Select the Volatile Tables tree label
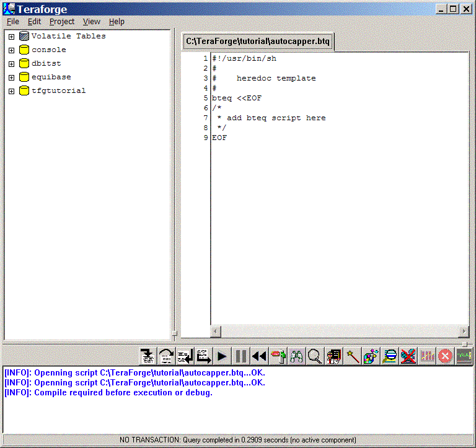476x448 pixels. click(x=69, y=36)
